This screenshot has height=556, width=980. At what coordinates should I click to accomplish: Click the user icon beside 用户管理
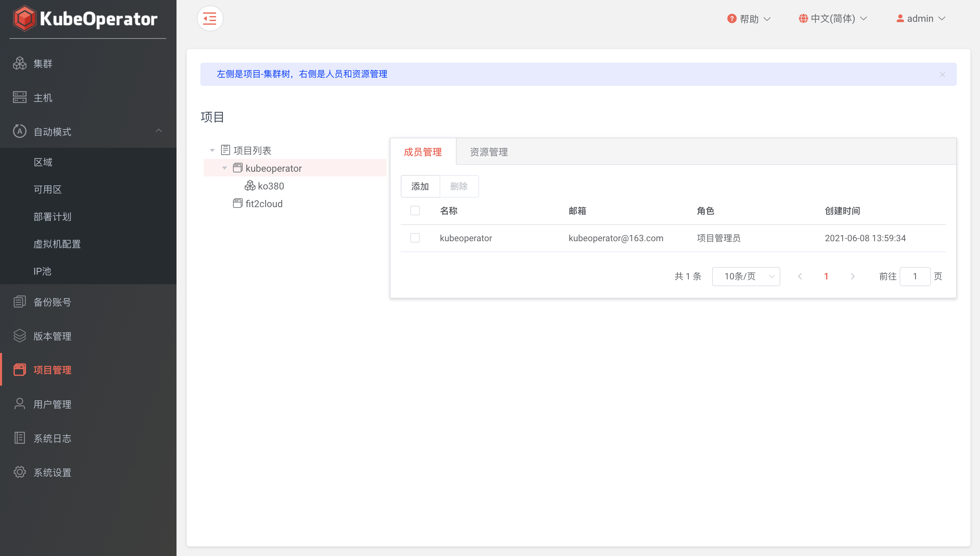coord(19,404)
